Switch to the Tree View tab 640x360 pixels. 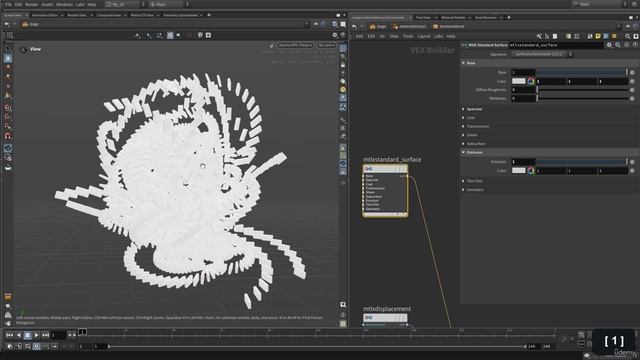tap(423, 18)
